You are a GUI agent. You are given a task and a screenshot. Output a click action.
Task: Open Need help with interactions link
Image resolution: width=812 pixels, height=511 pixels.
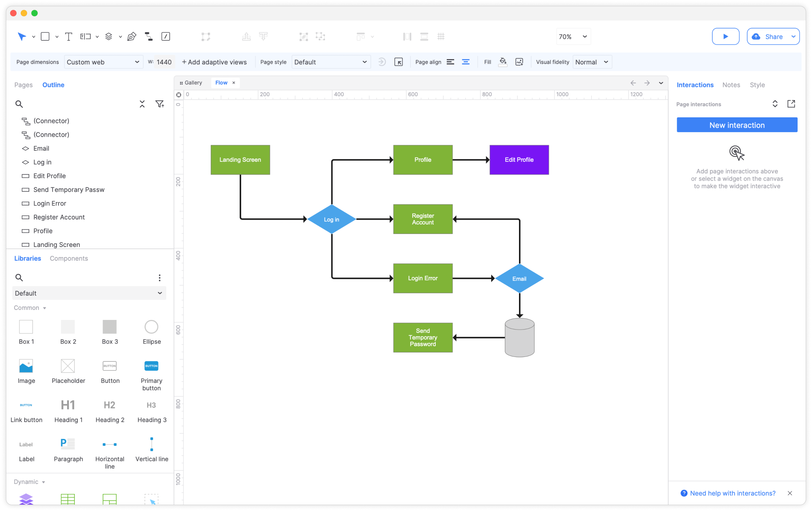[732, 493]
